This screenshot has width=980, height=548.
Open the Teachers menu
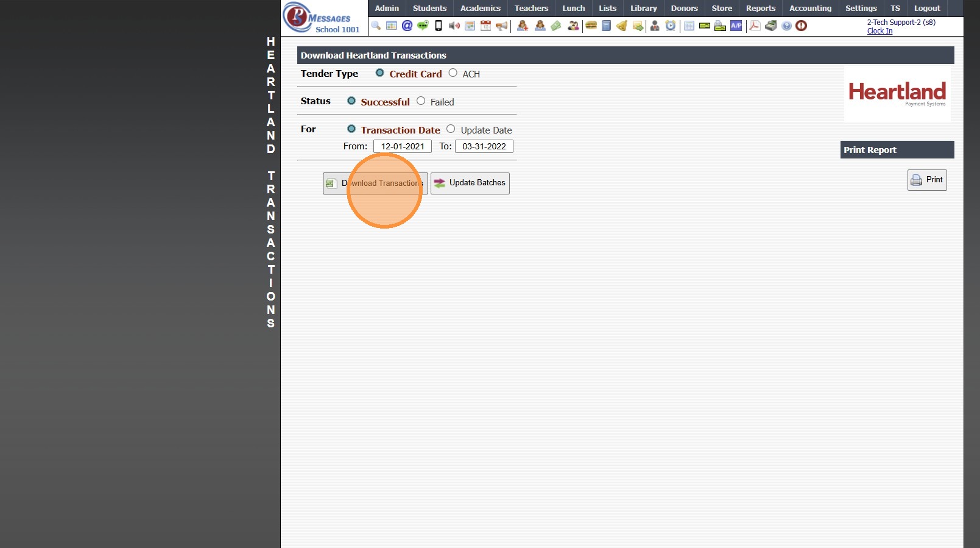tap(531, 9)
